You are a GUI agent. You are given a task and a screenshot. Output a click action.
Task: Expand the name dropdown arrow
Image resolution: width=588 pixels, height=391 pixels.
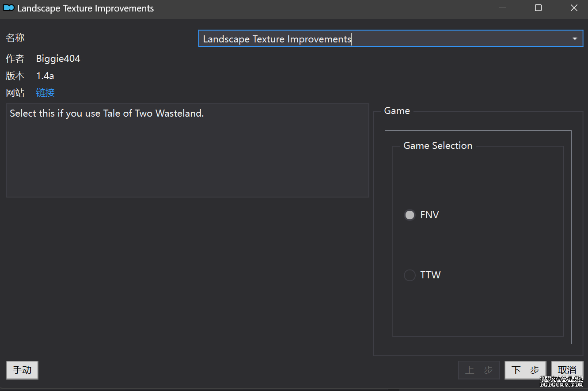tap(575, 39)
